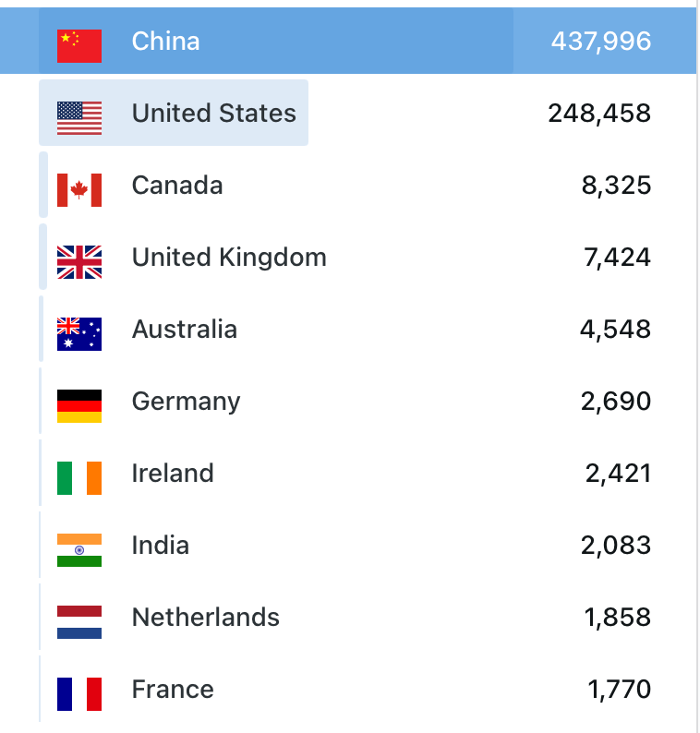
Task: Click the United States flag icon
Action: click(79, 114)
